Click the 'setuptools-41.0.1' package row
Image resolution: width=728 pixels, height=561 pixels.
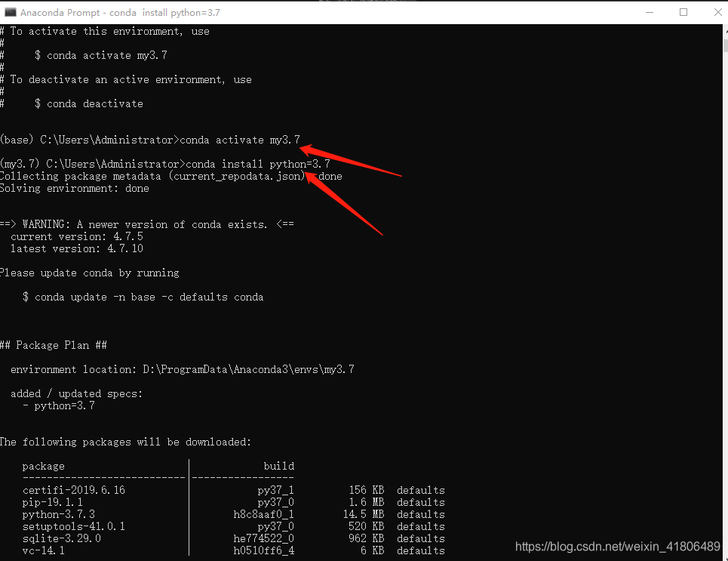234,526
